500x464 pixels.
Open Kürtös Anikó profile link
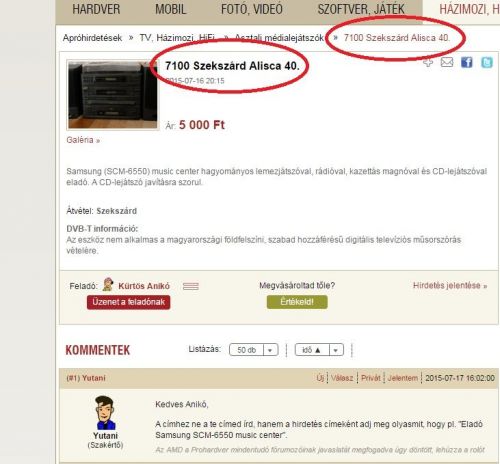tap(144, 286)
